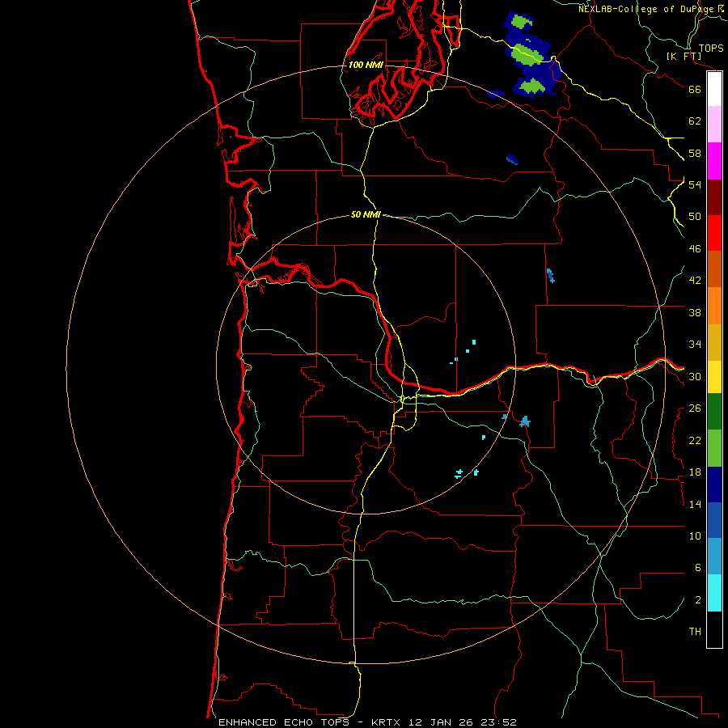Click the light blue 6 legend swatch
Image resolution: width=728 pixels, height=728 pixels.
pyautogui.click(x=714, y=557)
